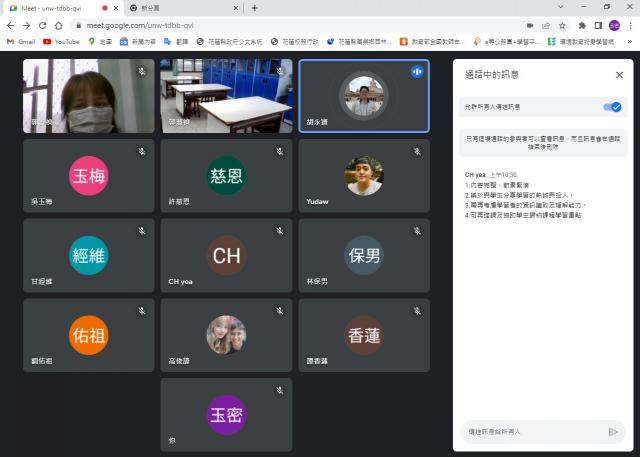Click the share page icon in address bar

click(546, 25)
